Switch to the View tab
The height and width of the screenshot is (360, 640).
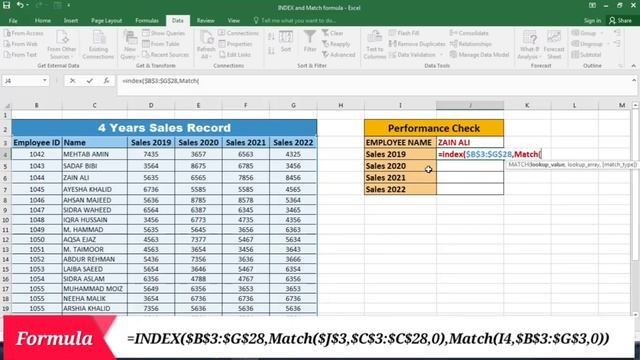coord(233,20)
